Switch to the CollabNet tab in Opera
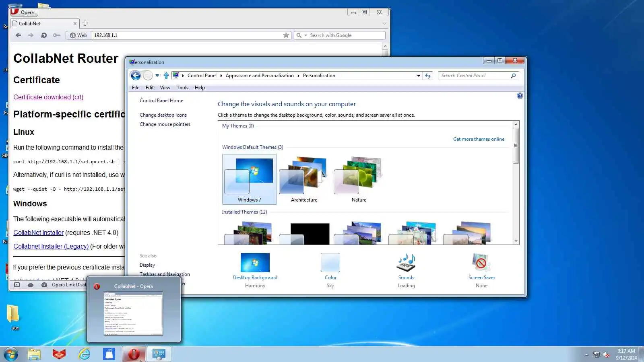 tap(45, 23)
